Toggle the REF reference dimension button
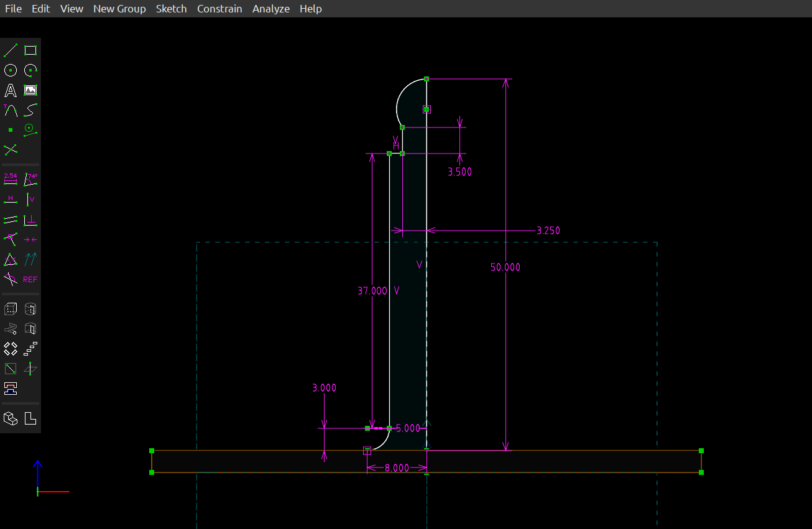Viewport: 812px width, 529px height. (30, 279)
